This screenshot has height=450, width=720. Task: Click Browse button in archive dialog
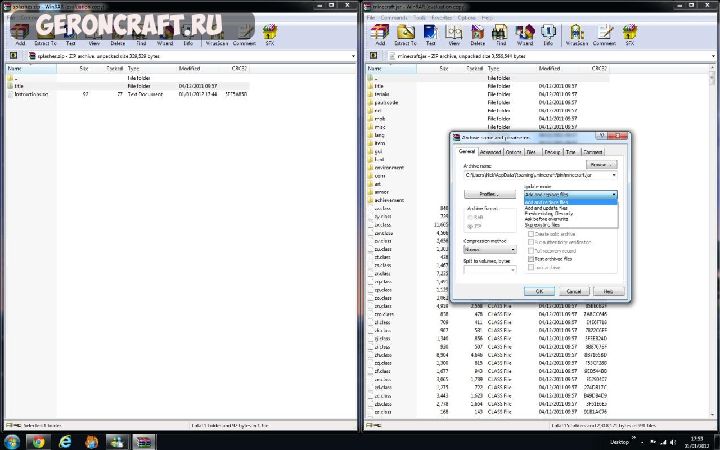point(602,164)
